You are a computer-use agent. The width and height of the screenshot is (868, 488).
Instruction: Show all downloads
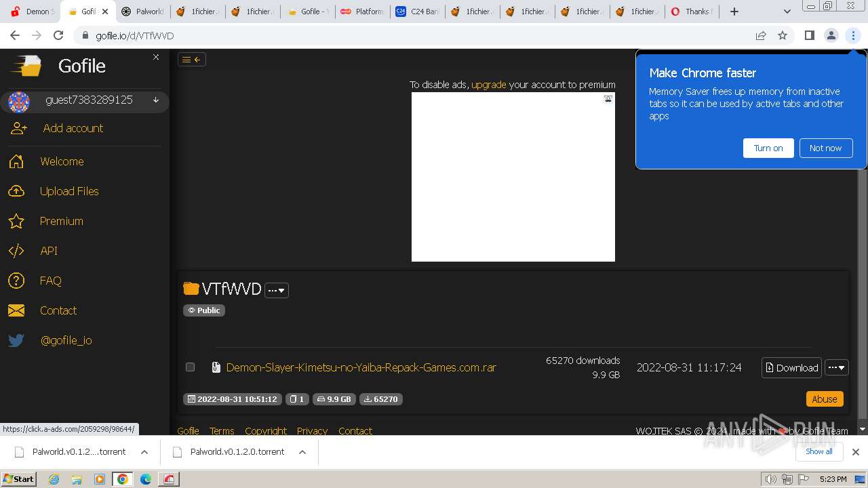(x=818, y=451)
